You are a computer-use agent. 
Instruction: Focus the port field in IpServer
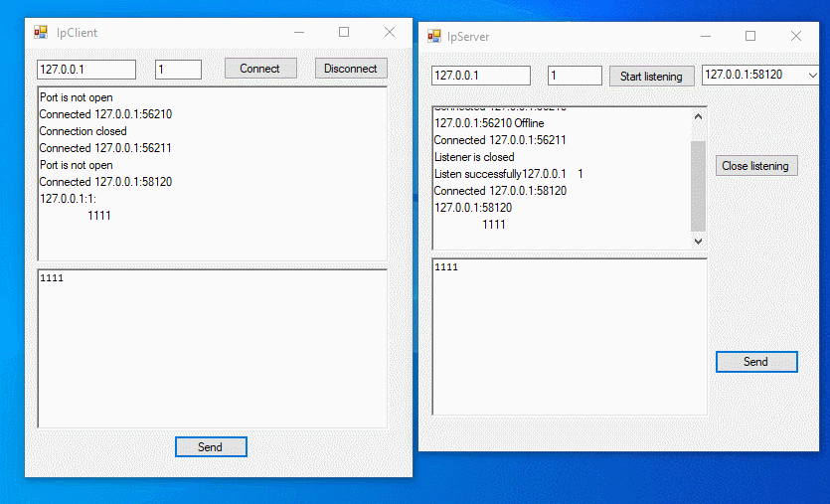(x=575, y=76)
